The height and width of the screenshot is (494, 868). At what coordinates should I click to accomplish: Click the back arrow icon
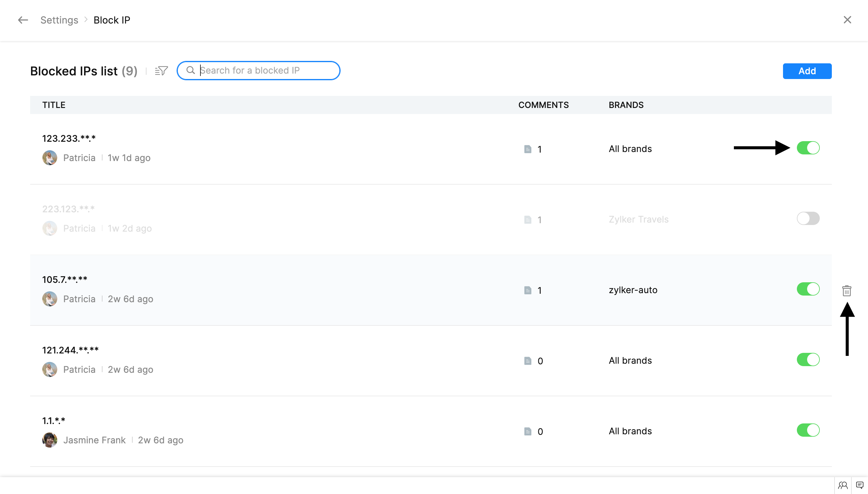click(23, 20)
